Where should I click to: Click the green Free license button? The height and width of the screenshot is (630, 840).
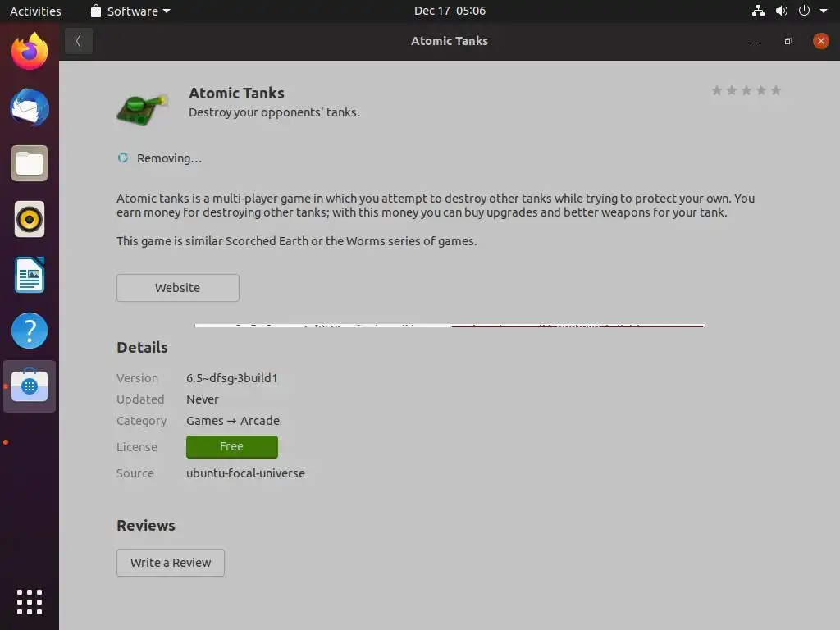tap(232, 447)
